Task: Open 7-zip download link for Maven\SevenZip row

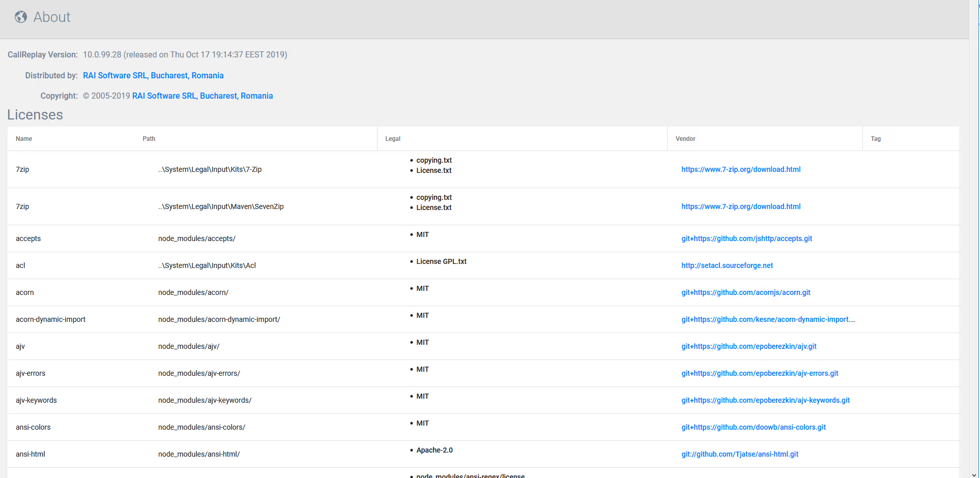Action: pyautogui.click(x=741, y=206)
